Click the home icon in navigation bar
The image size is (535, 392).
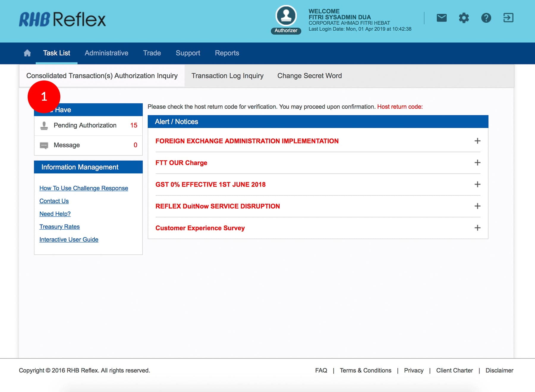click(27, 53)
